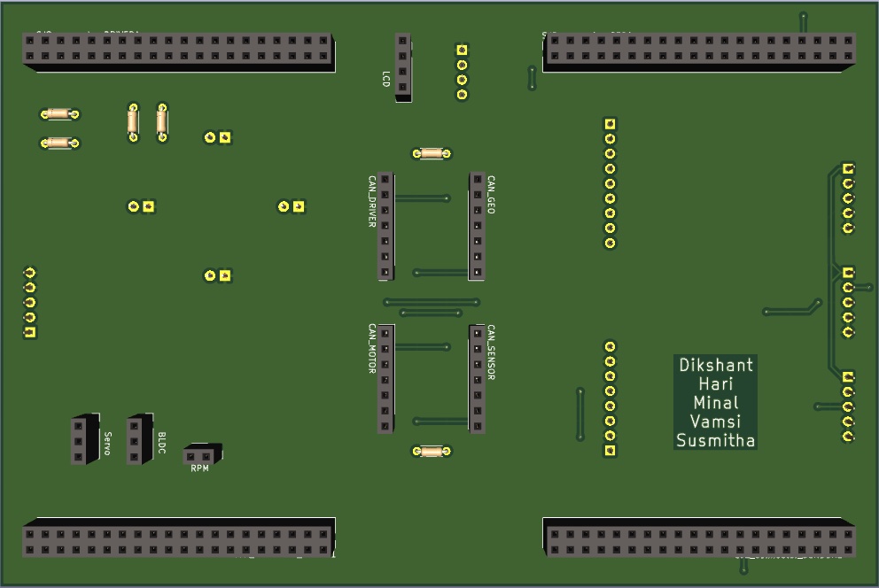
Task: Click the name Vamsi on silkscreen
Action: tap(716, 422)
